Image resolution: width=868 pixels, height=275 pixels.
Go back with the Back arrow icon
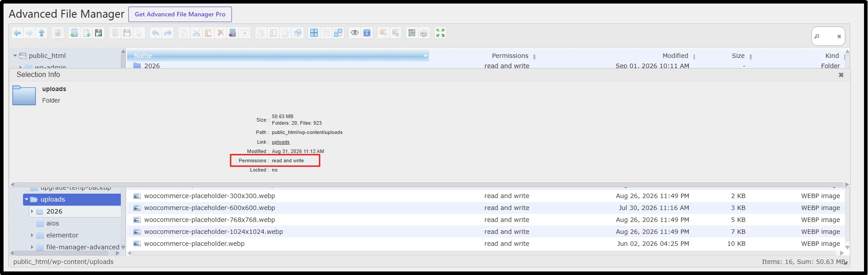(x=17, y=33)
